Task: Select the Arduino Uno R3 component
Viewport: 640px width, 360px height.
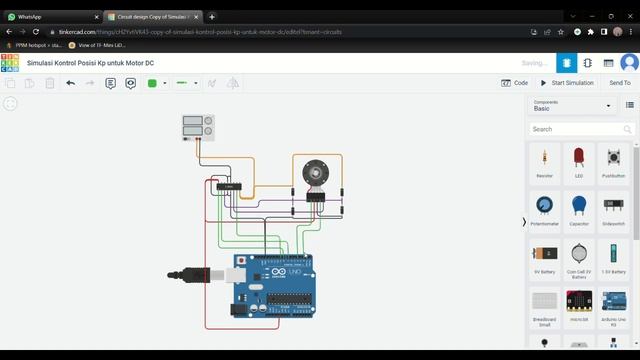Action: (x=613, y=307)
